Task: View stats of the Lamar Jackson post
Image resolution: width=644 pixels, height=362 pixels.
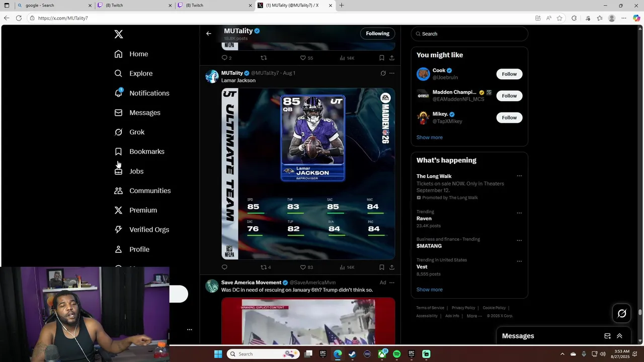Action: pyautogui.click(x=347, y=267)
